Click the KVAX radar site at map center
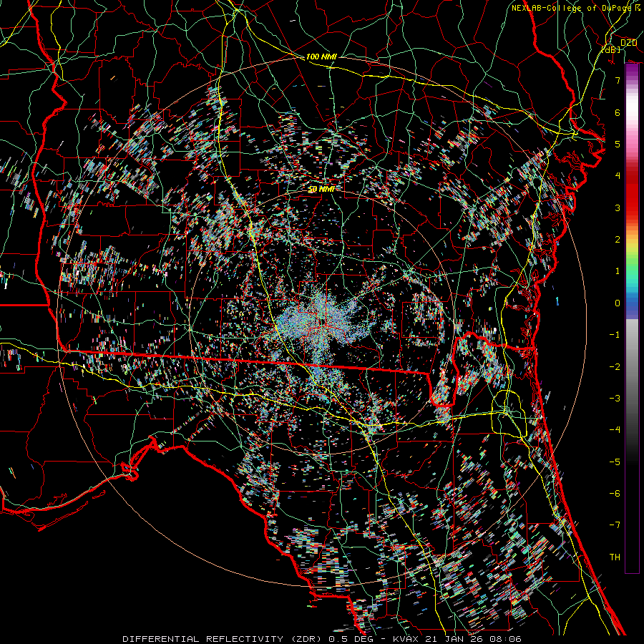Viewport: 644px width, 644px height. click(324, 321)
